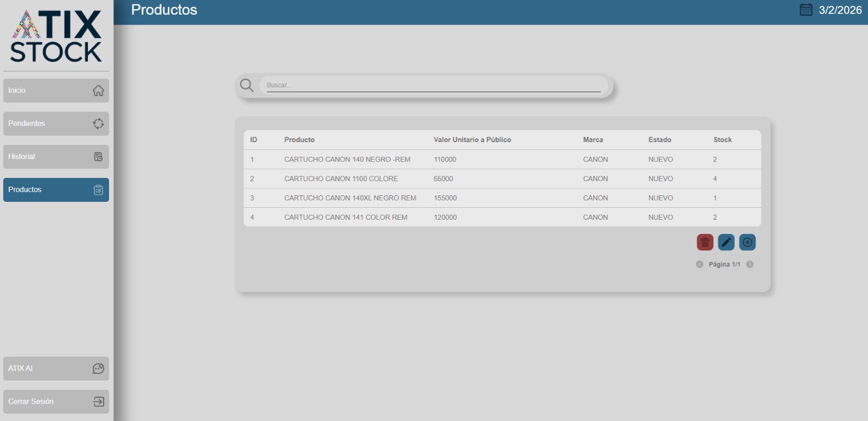Click the add product plus icon

click(x=747, y=243)
